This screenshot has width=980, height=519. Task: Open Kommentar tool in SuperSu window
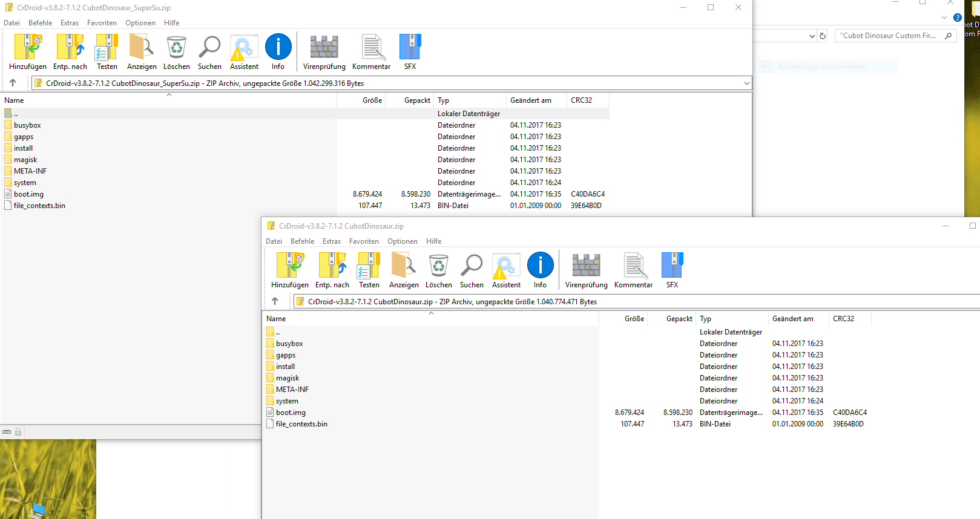pos(372,52)
